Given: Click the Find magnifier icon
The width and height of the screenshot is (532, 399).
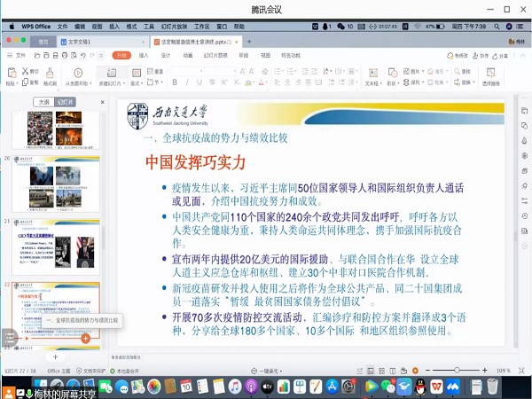Looking at the screenshot, I should pyautogui.click(x=457, y=71).
